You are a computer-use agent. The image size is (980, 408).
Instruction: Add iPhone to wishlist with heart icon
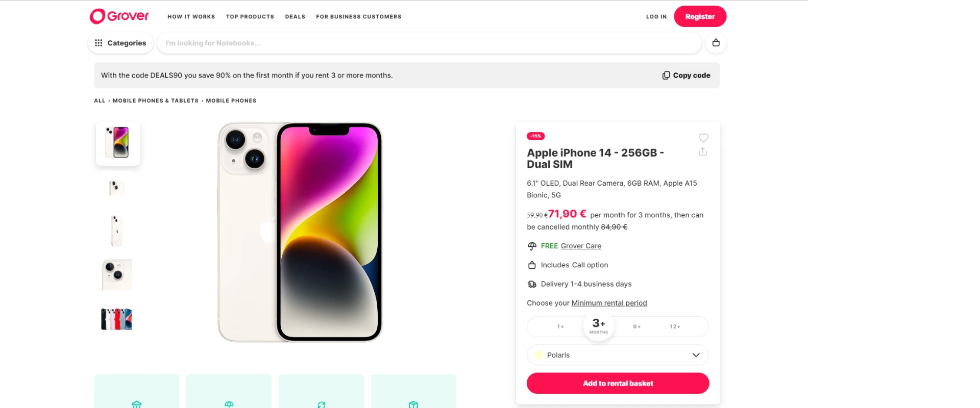tap(703, 138)
